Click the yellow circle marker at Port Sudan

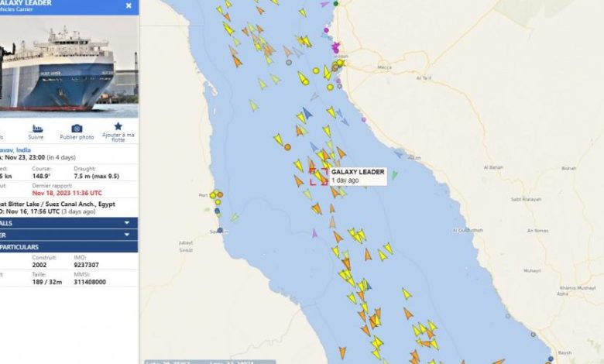click(x=213, y=195)
